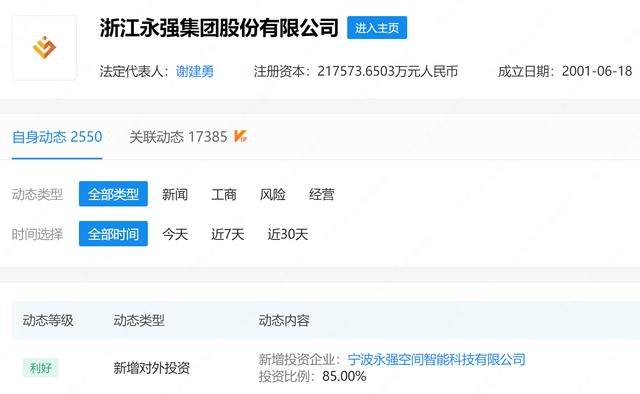
Task: Click company name 浙江永强集团股份有限公司 title
Action: point(219,28)
